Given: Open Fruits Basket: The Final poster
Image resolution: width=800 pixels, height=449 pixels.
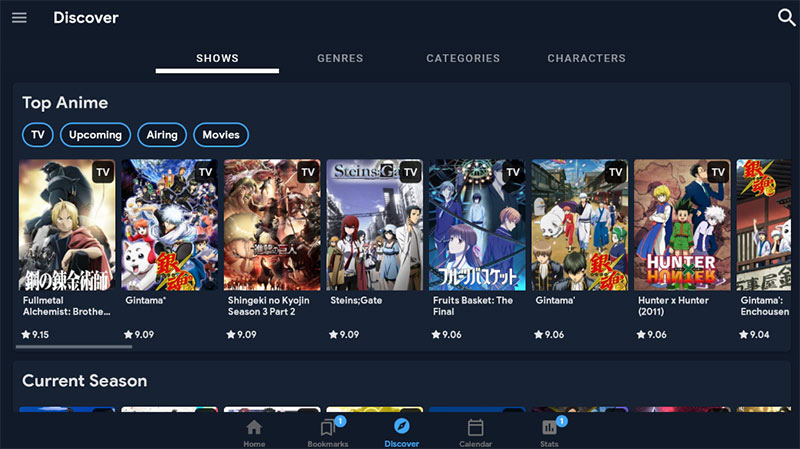Looking at the screenshot, I should (477, 225).
